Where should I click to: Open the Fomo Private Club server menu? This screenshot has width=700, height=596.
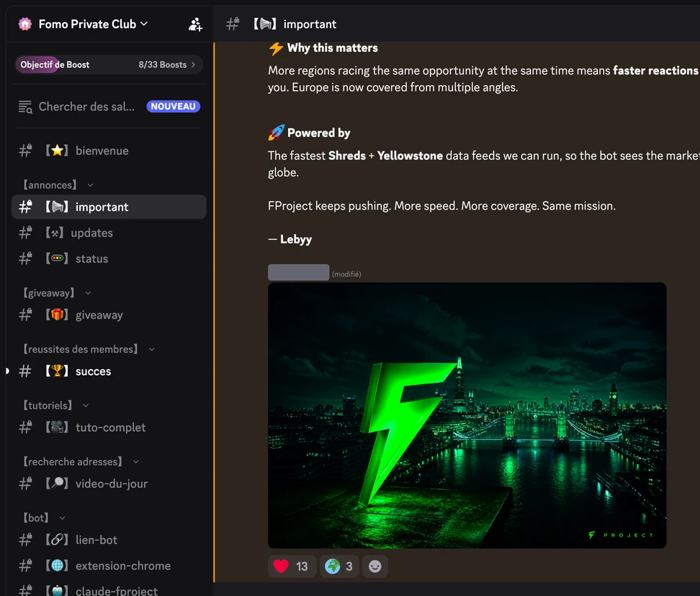93,24
